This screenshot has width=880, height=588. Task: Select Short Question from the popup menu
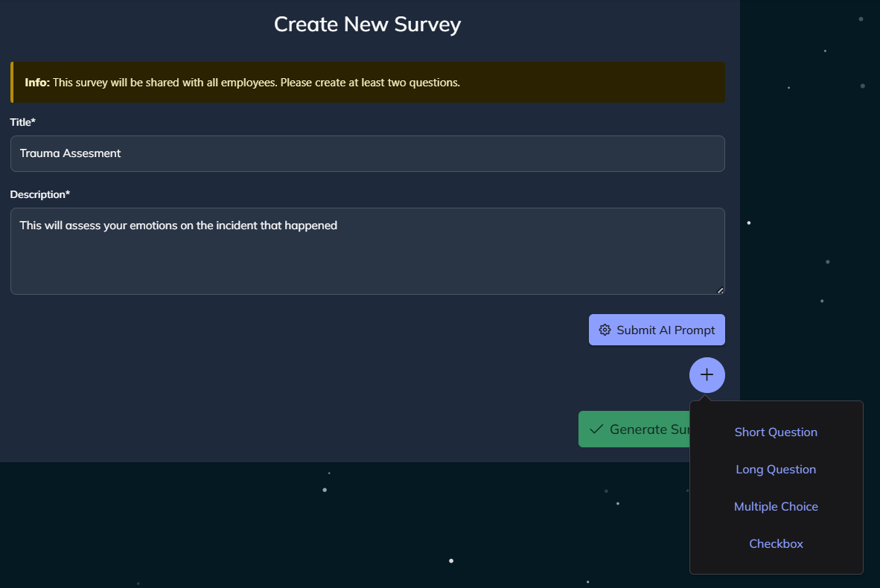pyautogui.click(x=776, y=432)
